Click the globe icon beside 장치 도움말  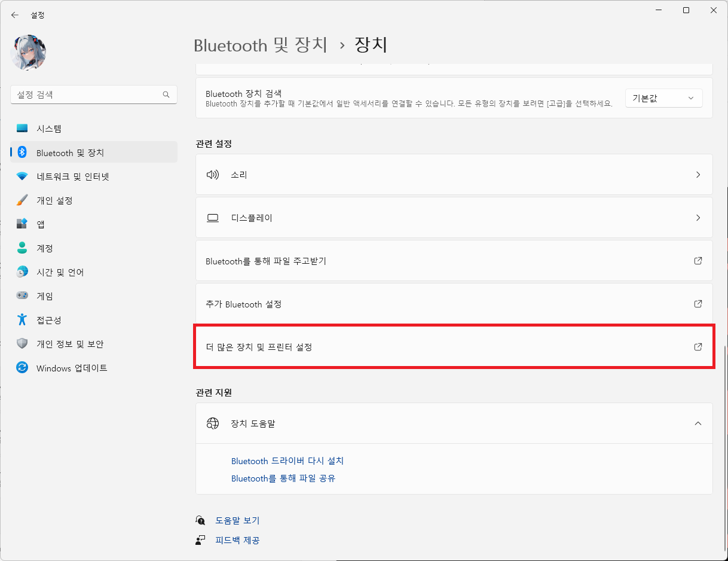coord(213,423)
